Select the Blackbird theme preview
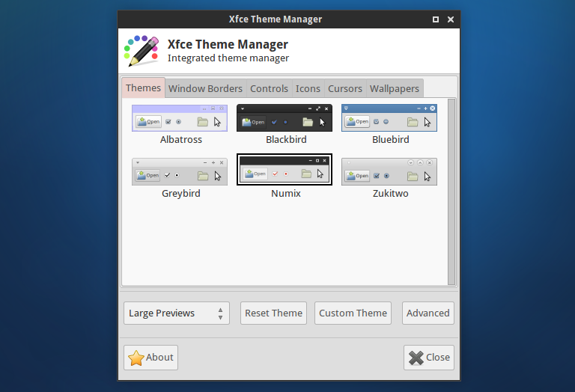The image size is (575, 392). pyautogui.click(x=285, y=118)
